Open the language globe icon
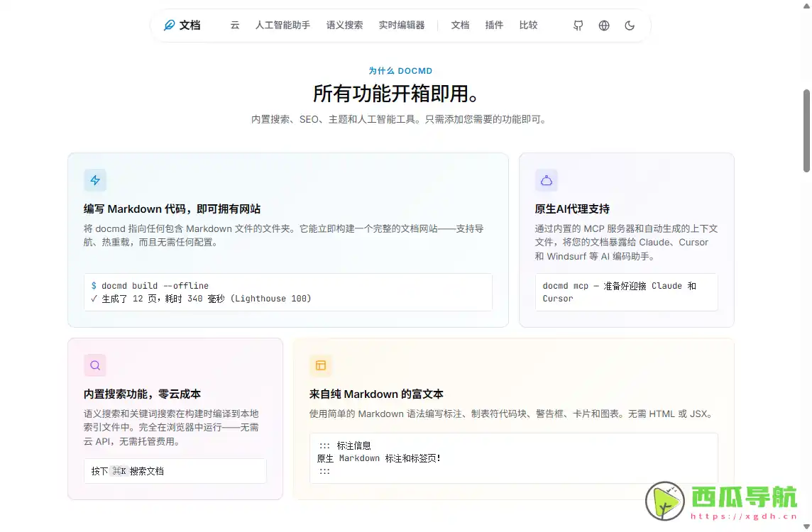The width and height of the screenshot is (812, 532). coord(604,25)
